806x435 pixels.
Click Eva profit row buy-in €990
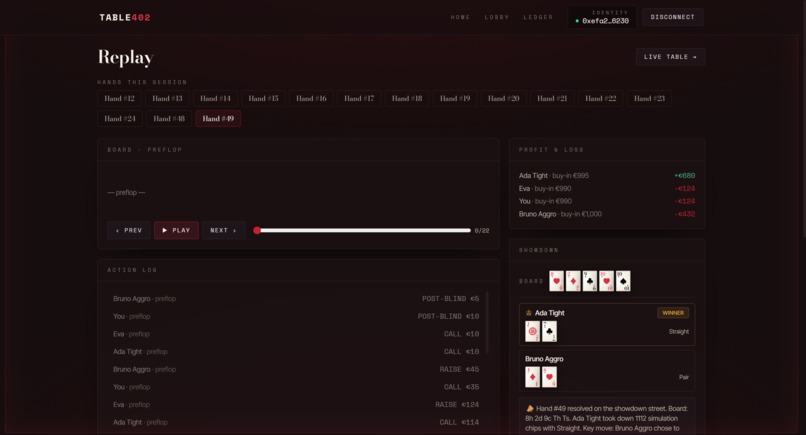coord(607,189)
